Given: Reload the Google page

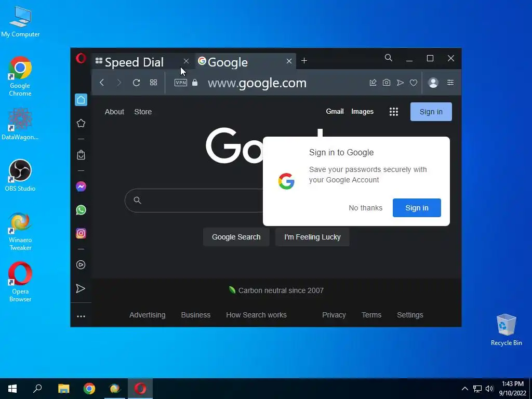Looking at the screenshot, I should tap(137, 83).
